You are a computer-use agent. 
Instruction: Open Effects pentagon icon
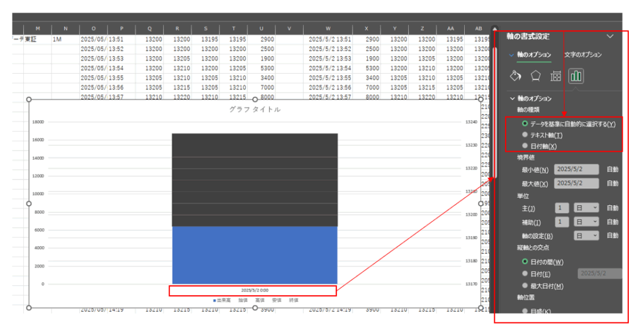535,76
